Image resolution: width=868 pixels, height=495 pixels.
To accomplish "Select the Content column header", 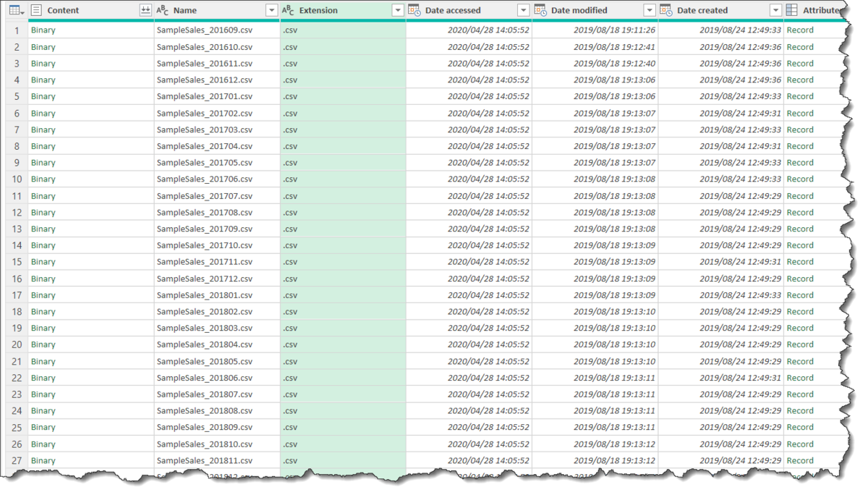I will (x=91, y=11).
